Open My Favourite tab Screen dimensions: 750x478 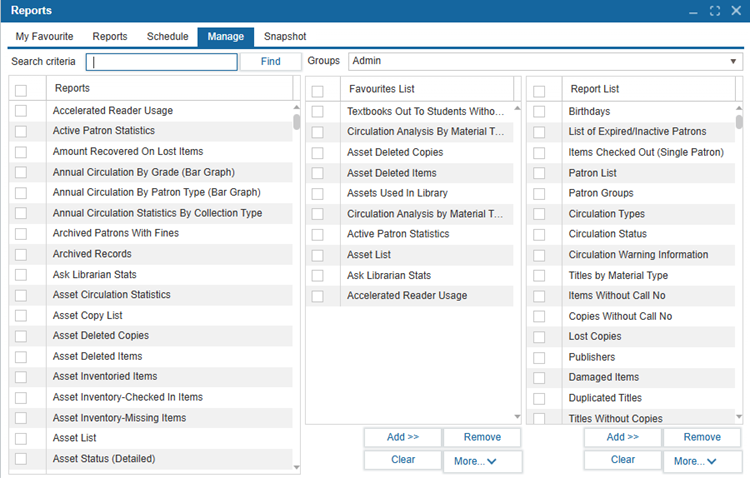[x=44, y=36]
